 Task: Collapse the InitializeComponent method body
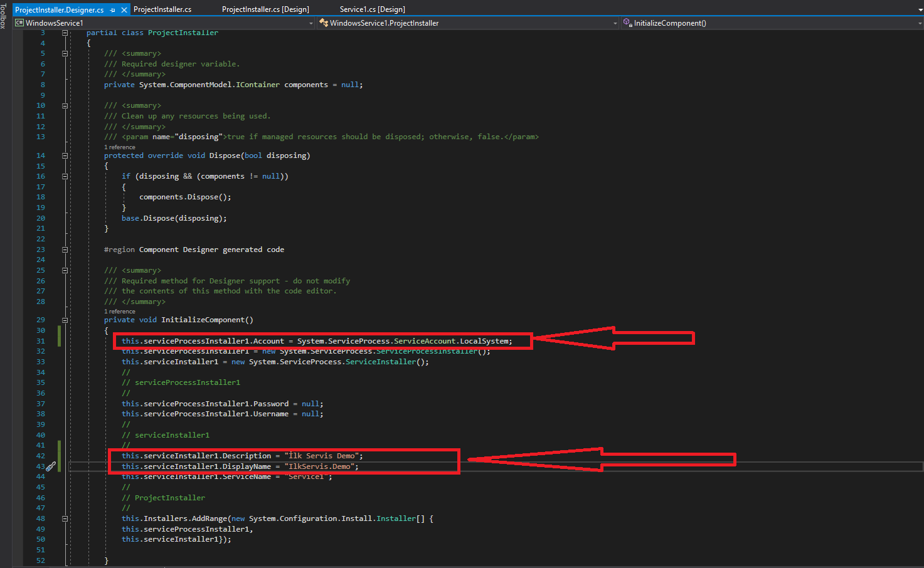coord(64,319)
